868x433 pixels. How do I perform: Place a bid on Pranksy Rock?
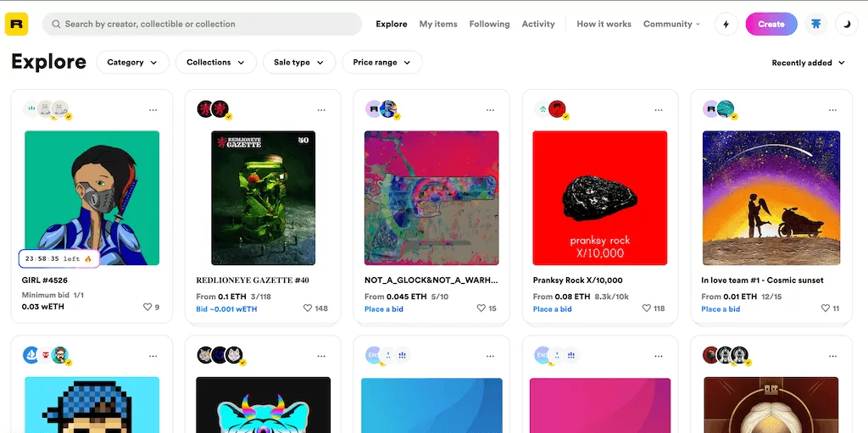552,309
